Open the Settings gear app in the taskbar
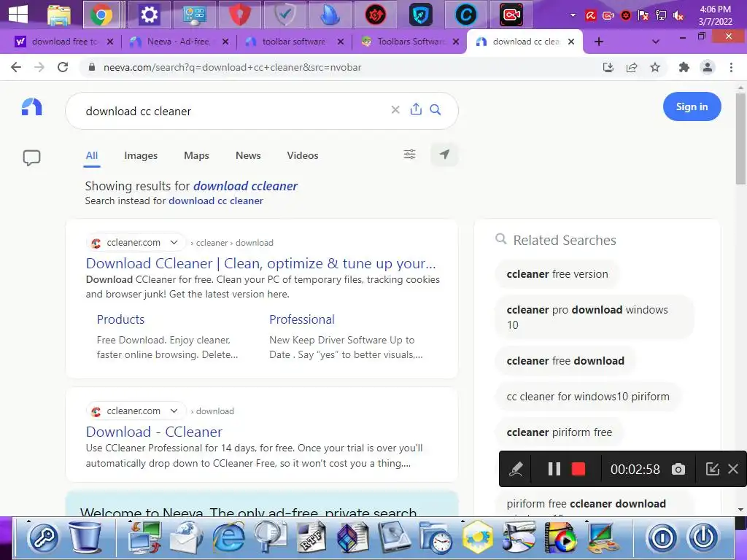747x560 pixels. coord(149,15)
